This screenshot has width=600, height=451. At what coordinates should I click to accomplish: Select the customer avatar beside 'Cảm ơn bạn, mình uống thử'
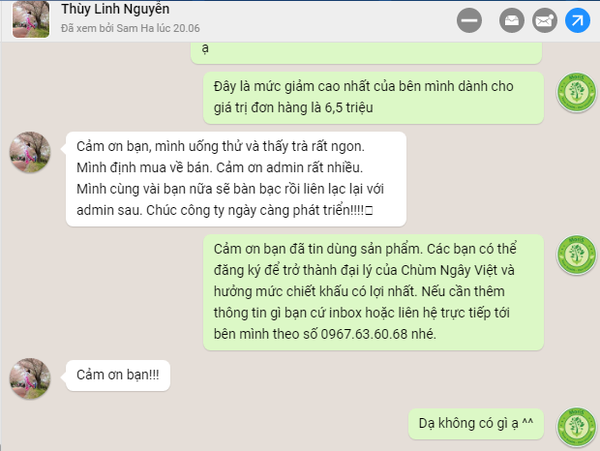click(x=30, y=152)
